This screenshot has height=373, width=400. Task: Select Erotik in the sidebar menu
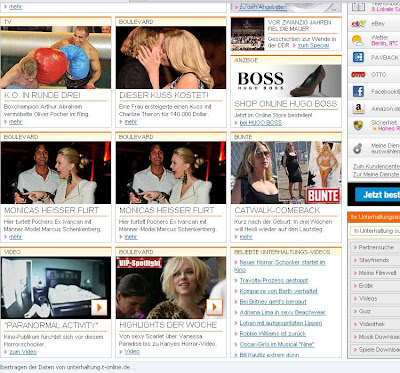(366, 286)
